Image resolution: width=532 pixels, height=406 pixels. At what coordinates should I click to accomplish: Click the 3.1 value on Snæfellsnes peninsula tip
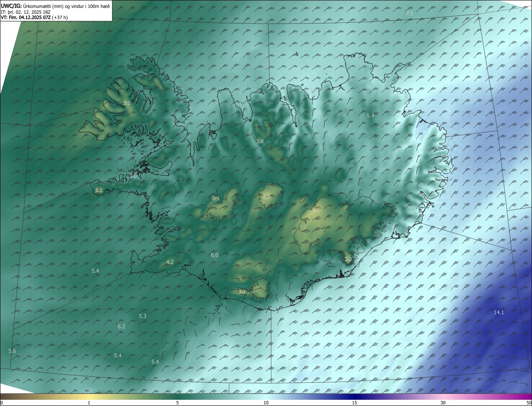[99, 190]
